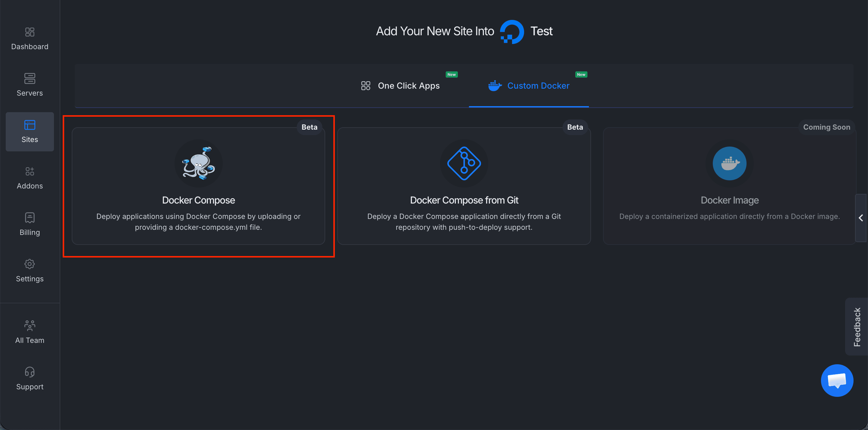The image size is (868, 430).
Task: Open the All Team icon
Action: (x=30, y=325)
